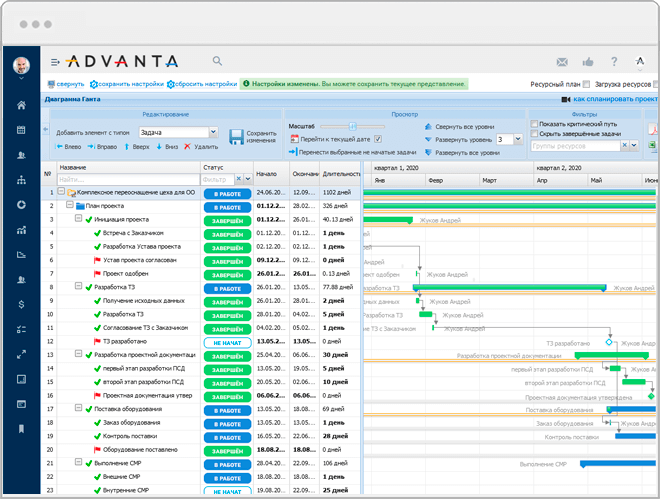Viewport: 660px width, 499px height.
Task: Open the org structure icon in sidebar
Action: pyautogui.click(x=21, y=180)
